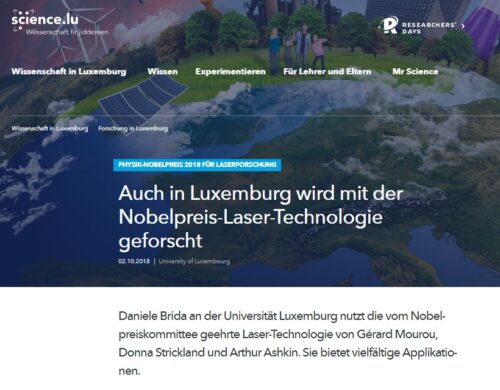Image resolution: width=500 pixels, height=390 pixels.
Task: Open the Mr Science section
Action: [x=415, y=72]
